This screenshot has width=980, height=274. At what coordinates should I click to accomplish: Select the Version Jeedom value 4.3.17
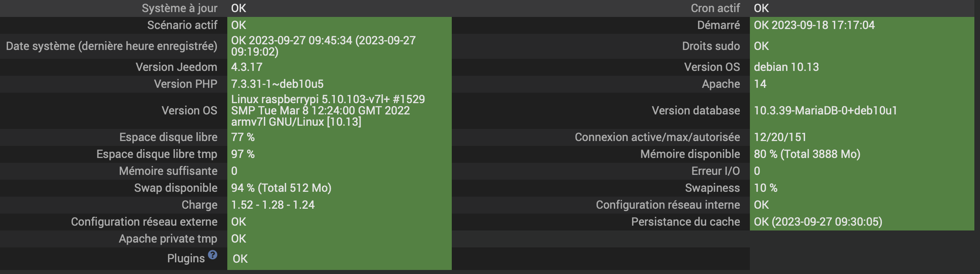[x=247, y=67]
